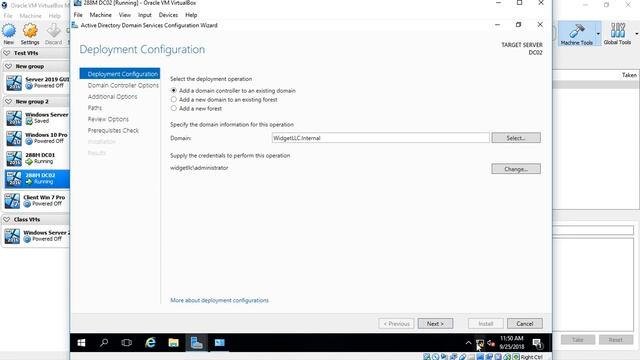Viewport: 640px width, 360px height.
Task: Select the 288M DC02 VM icon
Action: click(14, 178)
